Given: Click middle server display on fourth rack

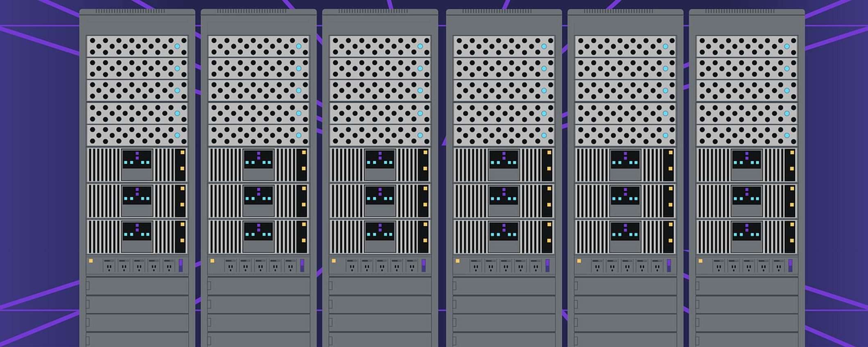Looking at the screenshot, I should point(504,196).
